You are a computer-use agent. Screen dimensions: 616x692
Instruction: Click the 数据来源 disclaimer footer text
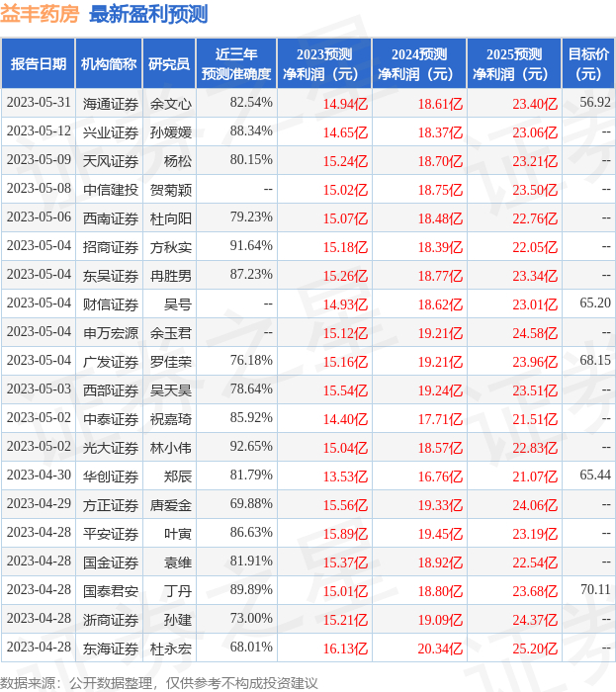(x=159, y=683)
